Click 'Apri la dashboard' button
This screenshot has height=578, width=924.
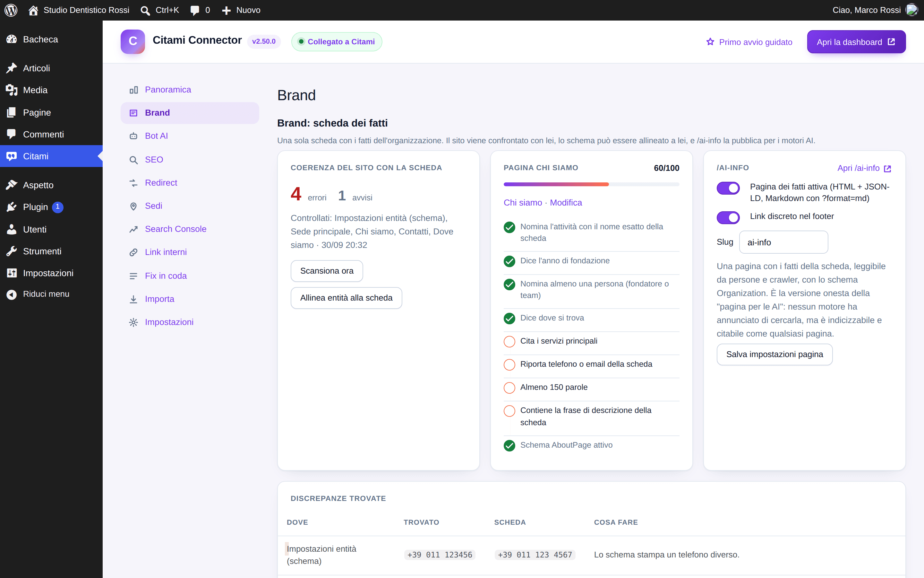(856, 42)
